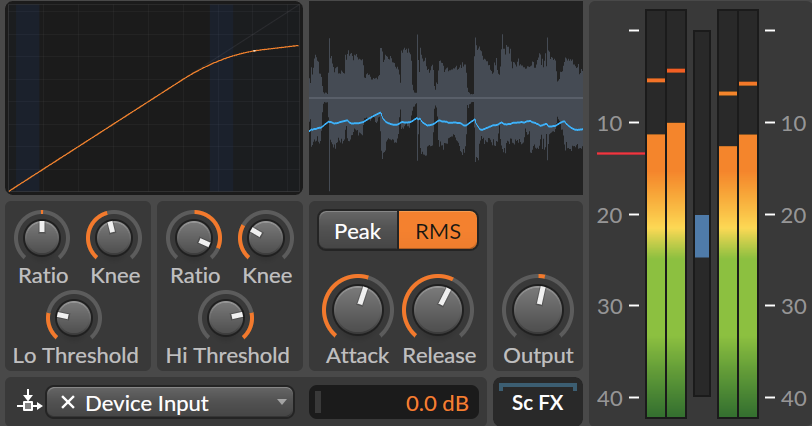Click the 0.0 dB sidechain gain field
Screen dimensions: 812x426
pyautogui.click(x=394, y=402)
